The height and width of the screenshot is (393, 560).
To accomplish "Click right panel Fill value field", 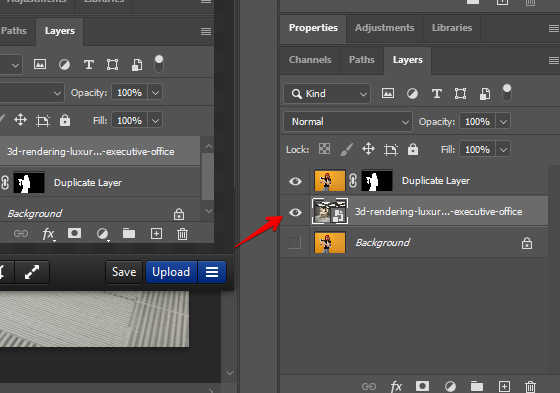I will (x=477, y=149).
